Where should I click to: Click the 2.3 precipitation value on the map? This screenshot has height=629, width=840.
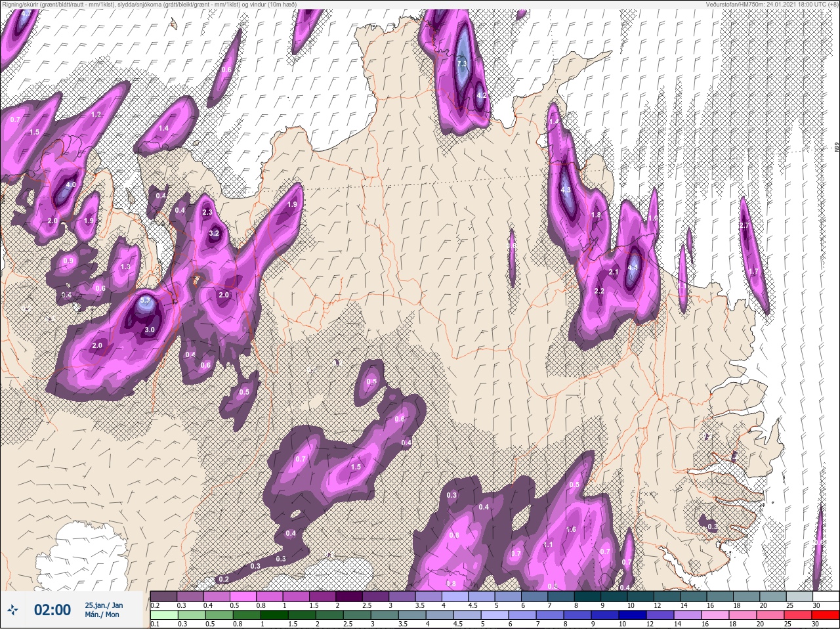(x=207, y=212)
